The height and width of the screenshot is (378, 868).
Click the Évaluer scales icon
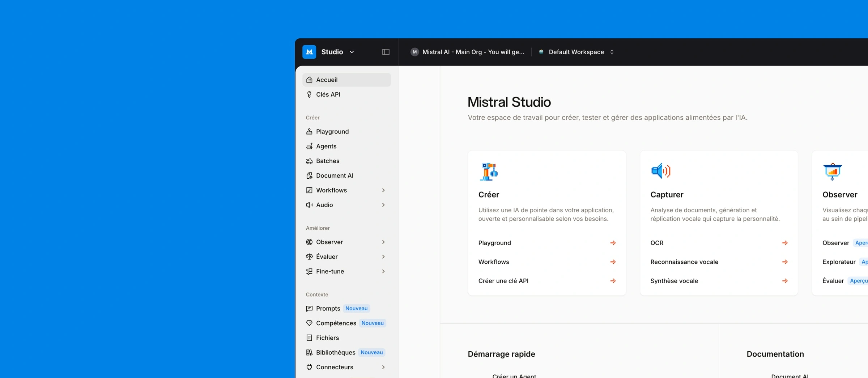pos(309,256)
